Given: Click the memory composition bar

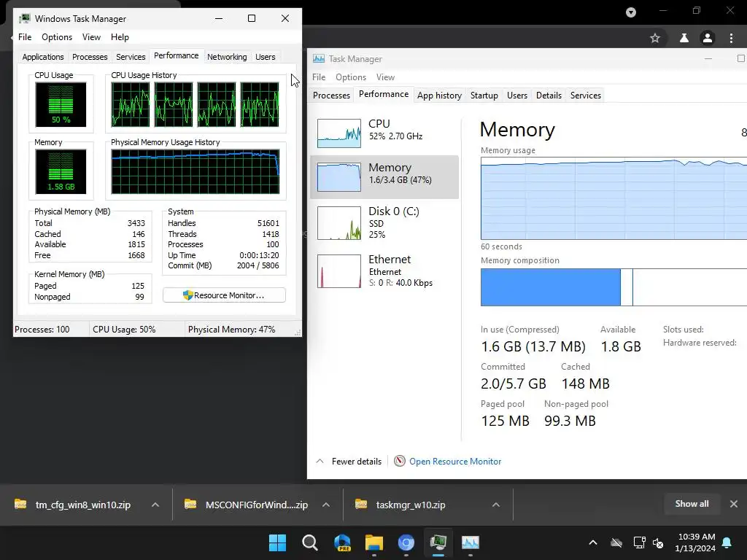Looking at the screenshot, I should coord(614,287).
